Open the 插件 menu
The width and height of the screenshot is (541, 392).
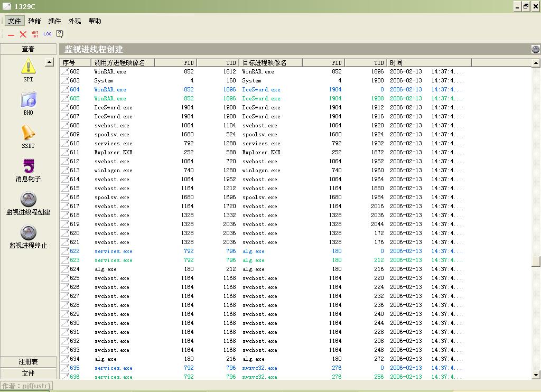coord(54,21)
